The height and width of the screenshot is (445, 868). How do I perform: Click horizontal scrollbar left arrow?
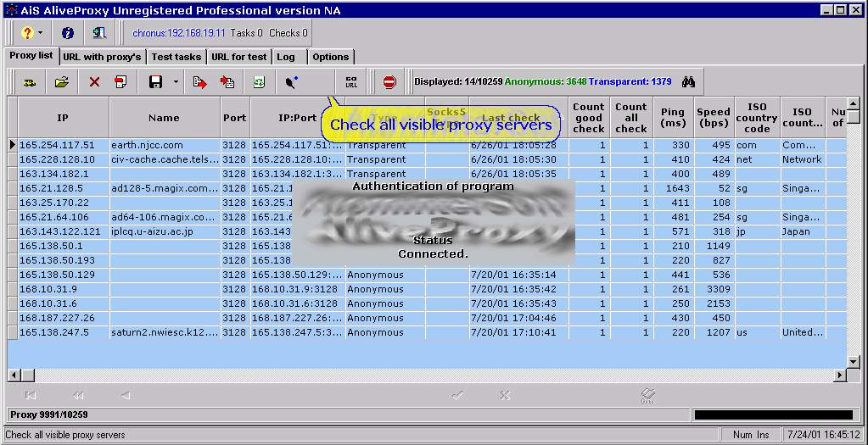point(14,375)
